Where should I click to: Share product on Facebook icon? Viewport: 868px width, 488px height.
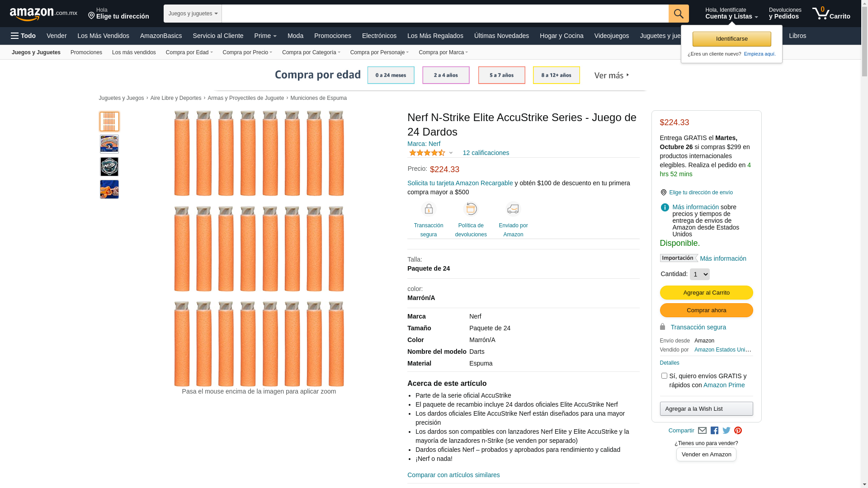point(714,431)
